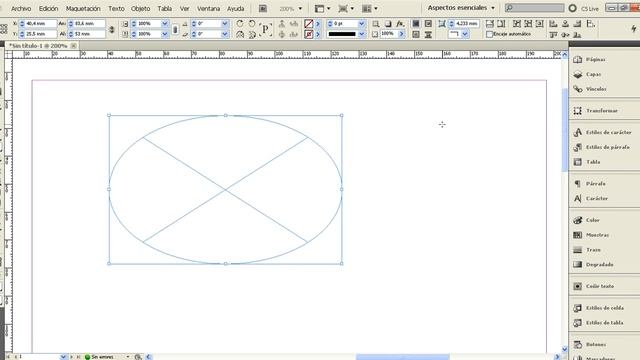Open the Carácter panel
This screenshot has height=360, width=640.
coord(591,198)
